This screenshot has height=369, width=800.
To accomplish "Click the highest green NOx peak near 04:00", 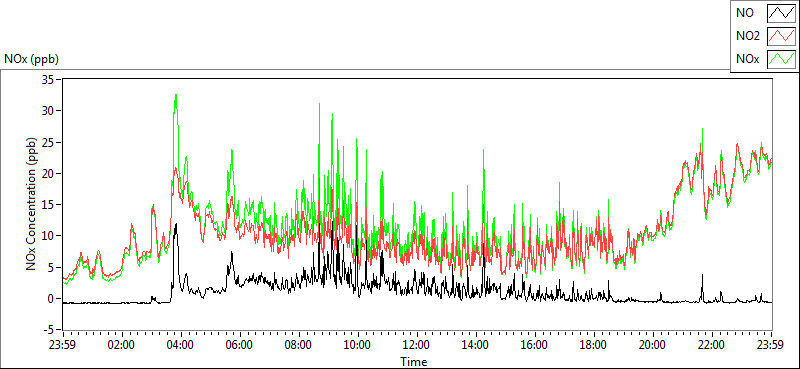I will pos(176,95).
